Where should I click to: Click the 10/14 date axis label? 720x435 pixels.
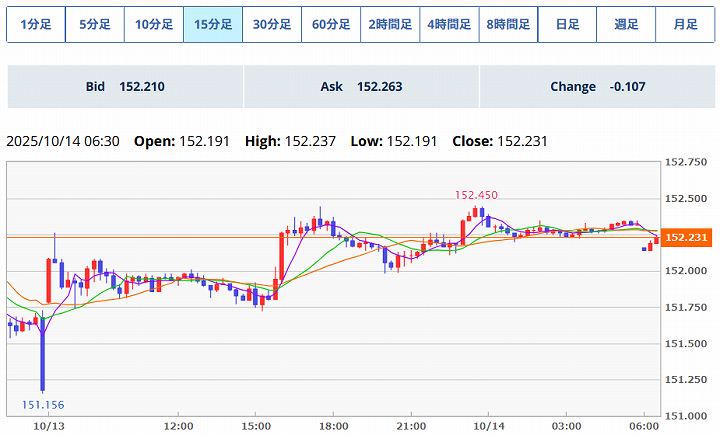(x=488, y=424)
